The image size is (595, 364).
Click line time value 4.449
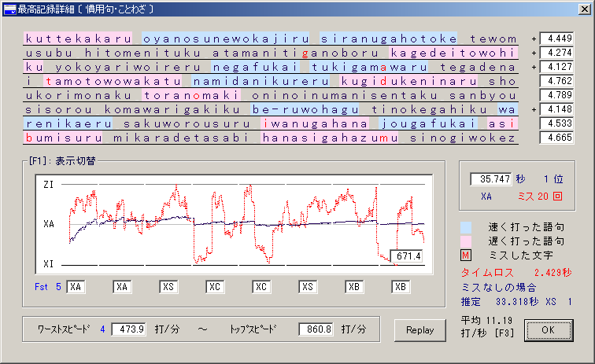point(556,39)
